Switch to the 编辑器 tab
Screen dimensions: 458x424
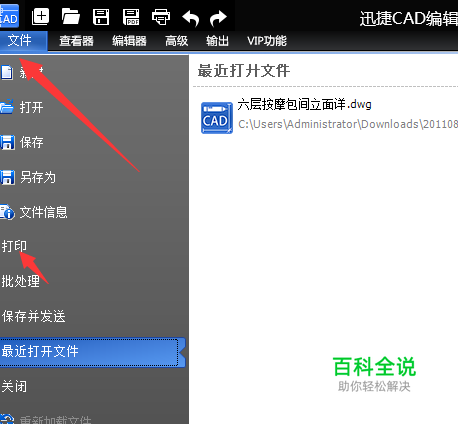coord(129,41)
